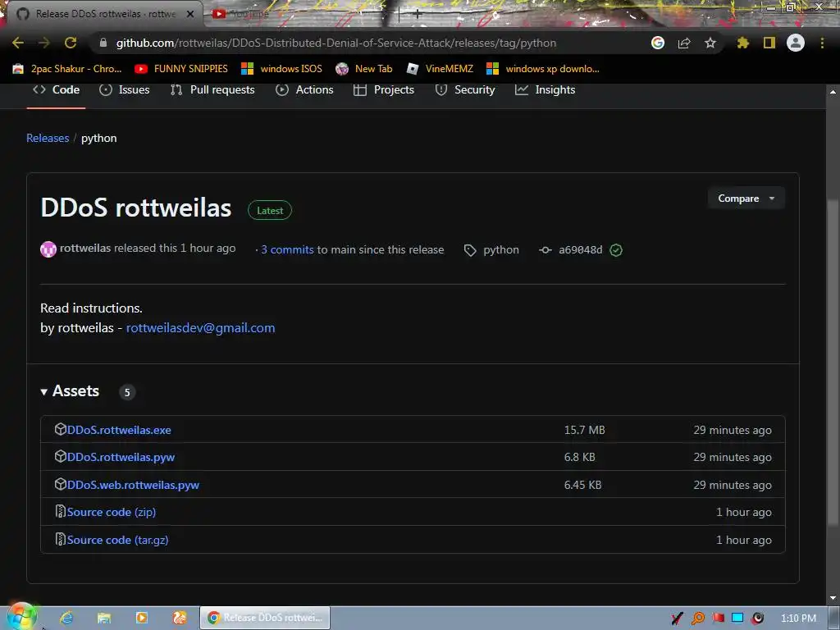Download DDoS.web.rottweilas.pyw asset

[133, 485]
